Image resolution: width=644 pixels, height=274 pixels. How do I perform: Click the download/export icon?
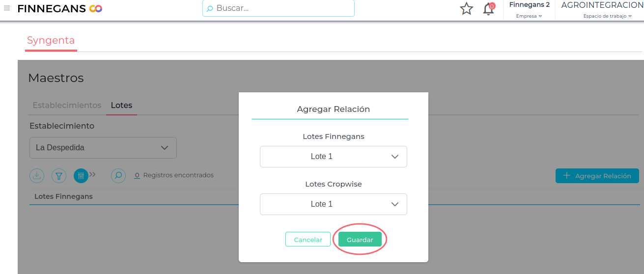[x=37, y=175]
